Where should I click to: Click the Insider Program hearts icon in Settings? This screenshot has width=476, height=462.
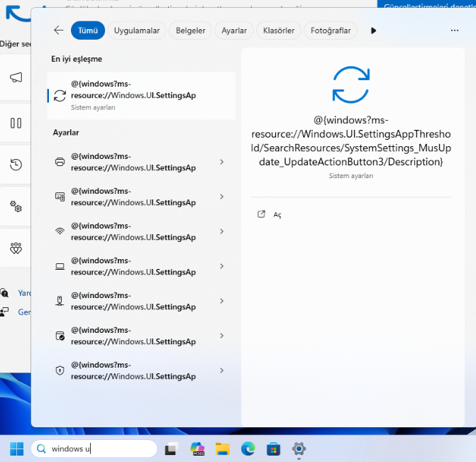(16, 248)
